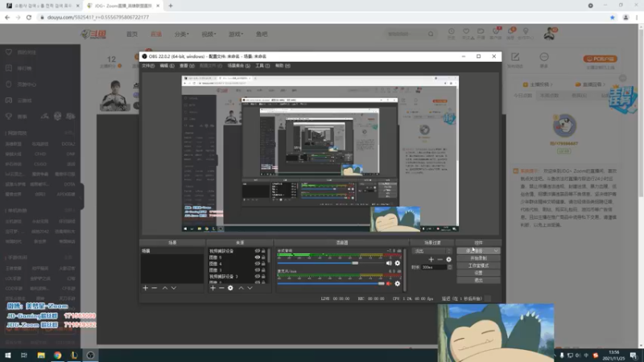644x362 pixels.
Task: Toggle eye icon for Image 4 source
Action: (x=257, y=264)
